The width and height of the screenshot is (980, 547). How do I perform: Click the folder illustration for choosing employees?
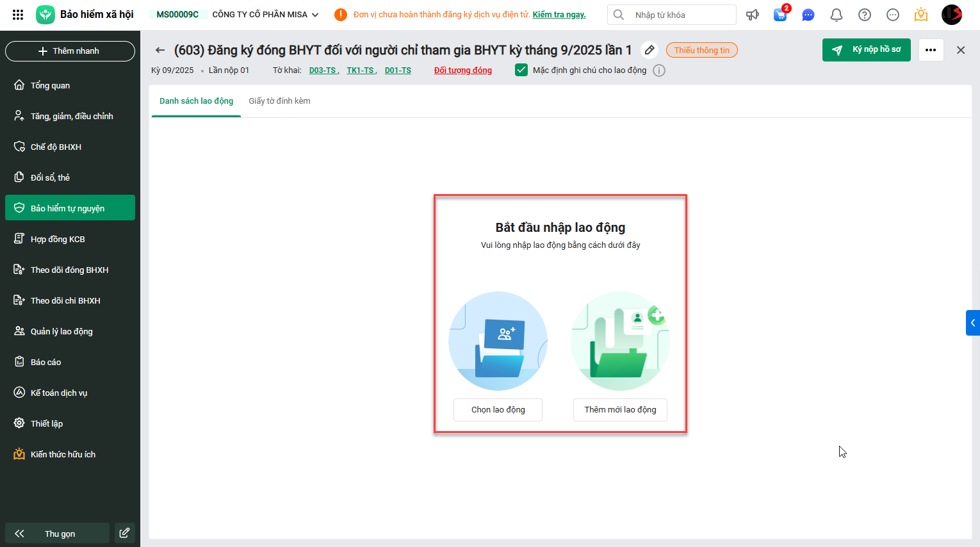pos(498,341)
